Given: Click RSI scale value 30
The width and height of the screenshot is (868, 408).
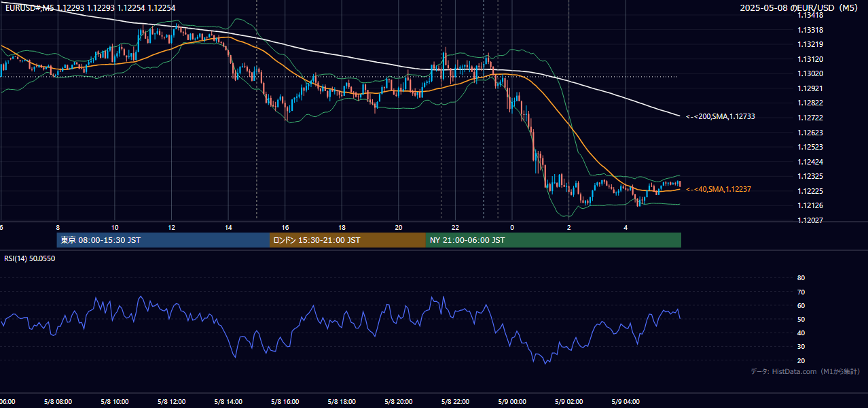Looking at the screenshot, I should coord(801,347).
